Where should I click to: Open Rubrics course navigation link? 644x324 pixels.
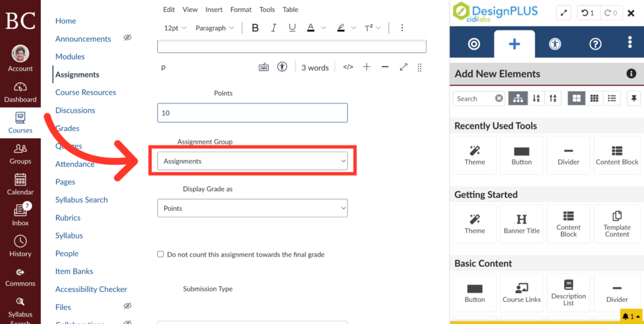68,218
